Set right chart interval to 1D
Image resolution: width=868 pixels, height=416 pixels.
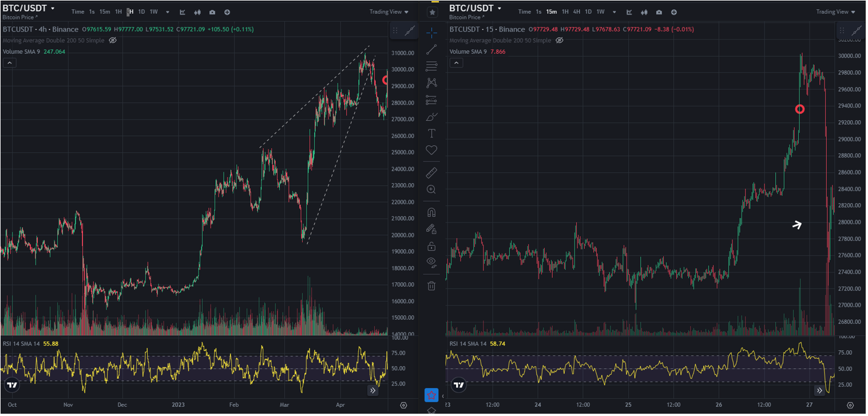tap(588, 12)
